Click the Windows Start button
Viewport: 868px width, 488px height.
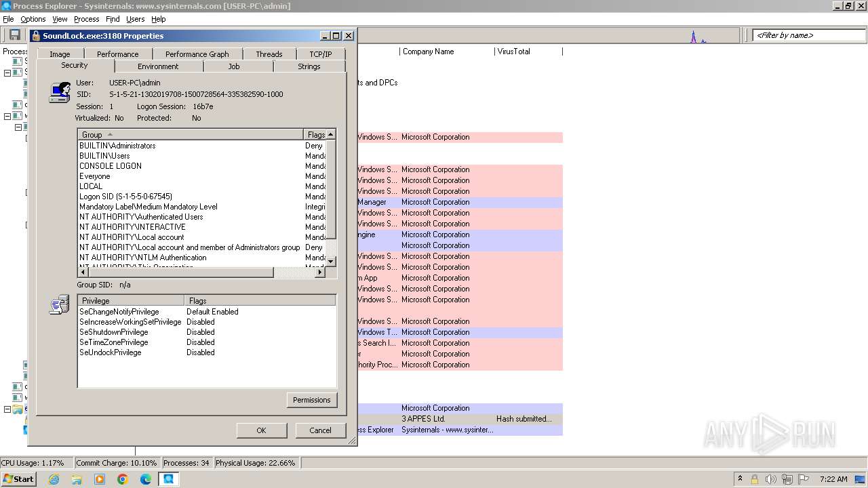tap(18, 479)
